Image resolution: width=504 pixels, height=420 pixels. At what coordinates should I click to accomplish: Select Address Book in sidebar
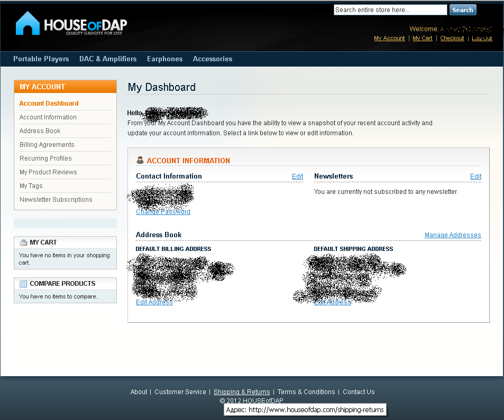point(40,131)
